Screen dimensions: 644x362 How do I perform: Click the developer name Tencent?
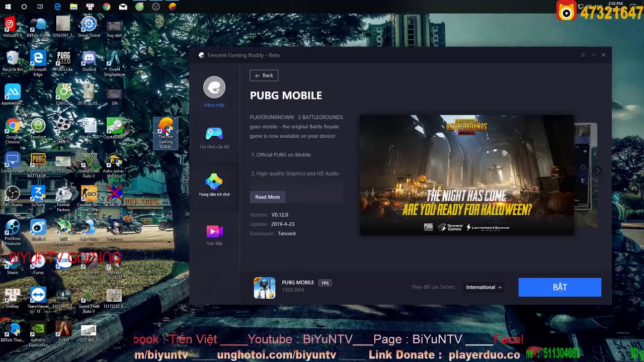click(x=287, y=234)
